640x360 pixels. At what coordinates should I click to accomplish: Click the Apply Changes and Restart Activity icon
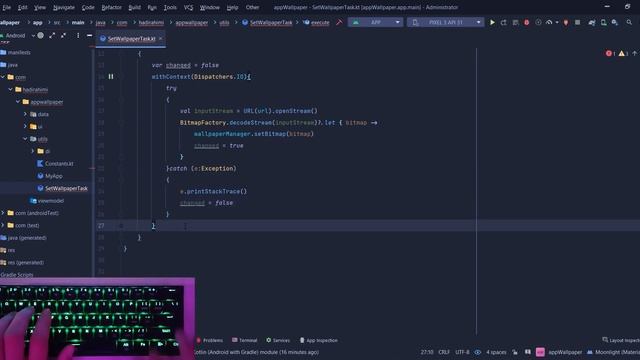[504, 22]
